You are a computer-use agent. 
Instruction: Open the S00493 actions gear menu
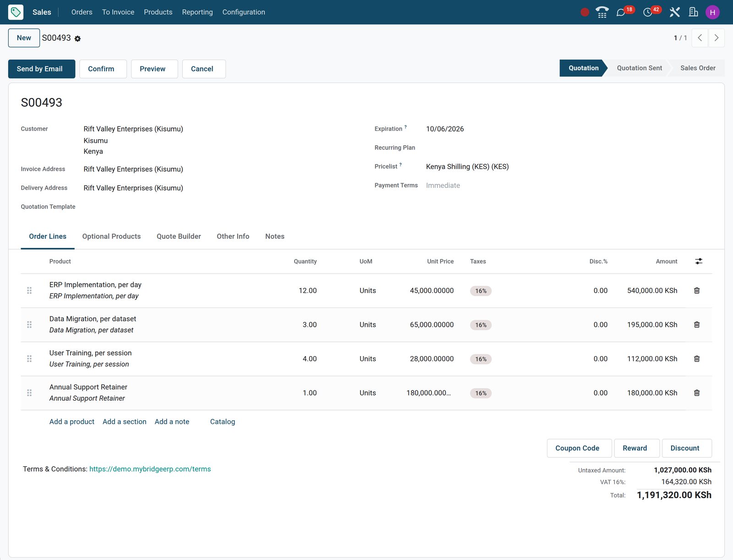coord(77,39)
